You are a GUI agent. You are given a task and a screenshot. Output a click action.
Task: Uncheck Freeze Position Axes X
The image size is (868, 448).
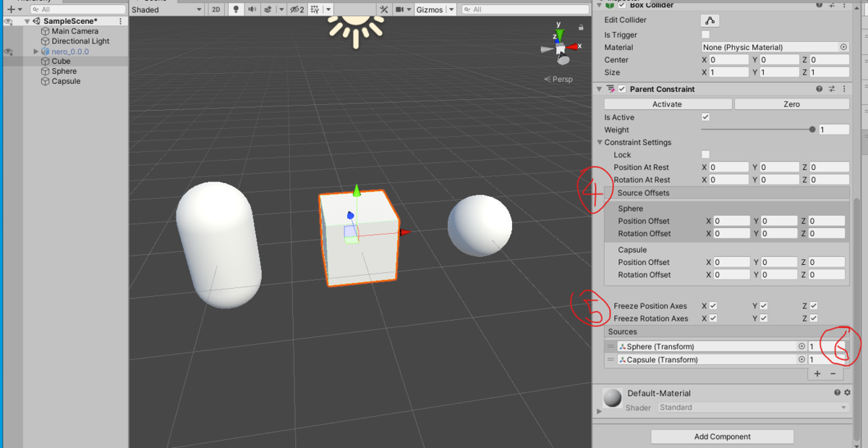click(x=713, y=305)
